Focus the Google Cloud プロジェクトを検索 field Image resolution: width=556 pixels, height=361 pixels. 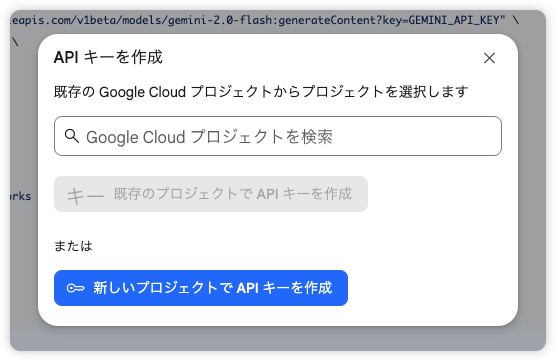[278, 136]
